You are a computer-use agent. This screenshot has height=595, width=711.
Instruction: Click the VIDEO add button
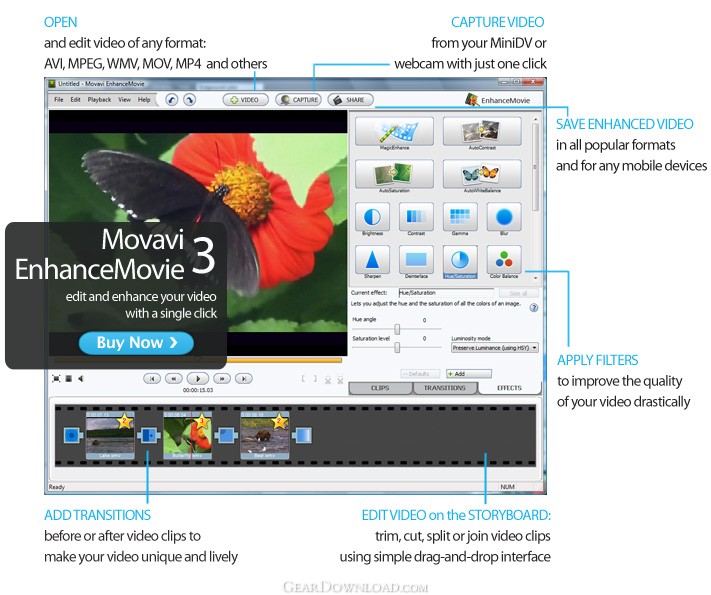click(x=245, y=100)
